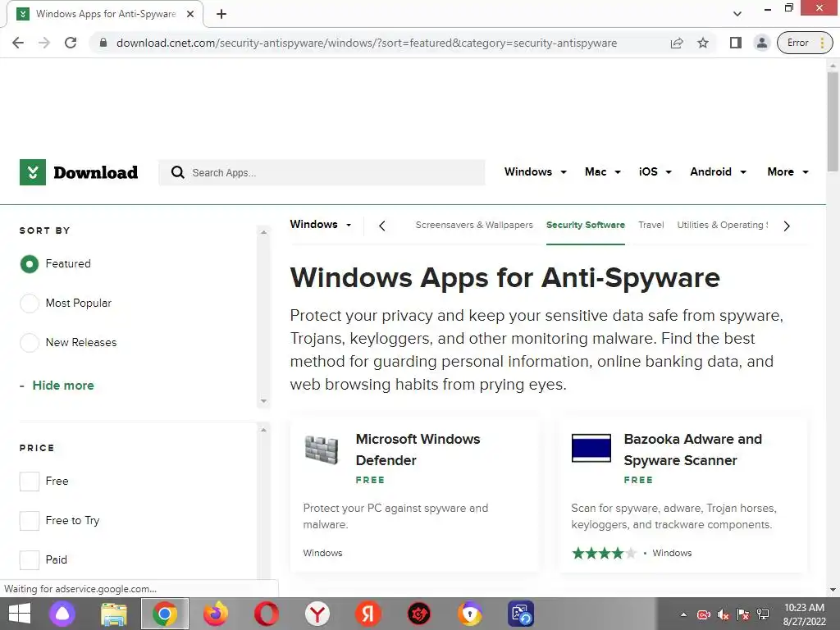Viewport: 840px width, 630px height.
Task: Show previous categories with left chevron
Action: coord(382,226)
